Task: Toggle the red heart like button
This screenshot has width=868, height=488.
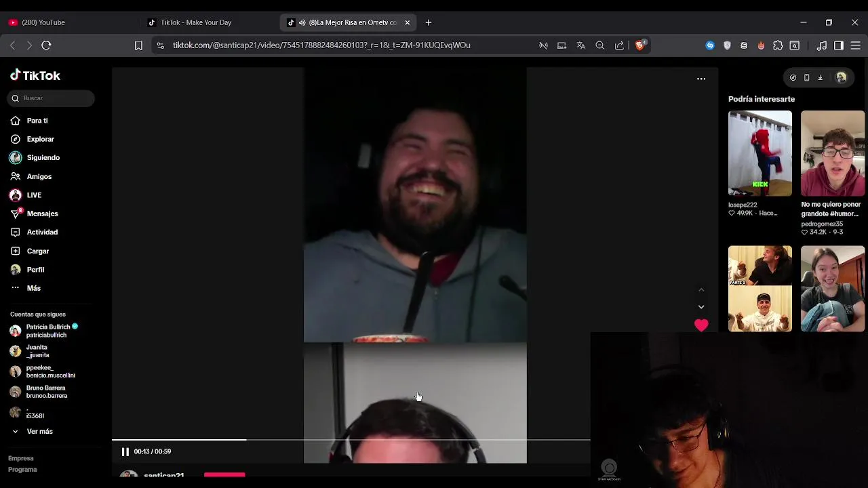Action: coord(701,325)
